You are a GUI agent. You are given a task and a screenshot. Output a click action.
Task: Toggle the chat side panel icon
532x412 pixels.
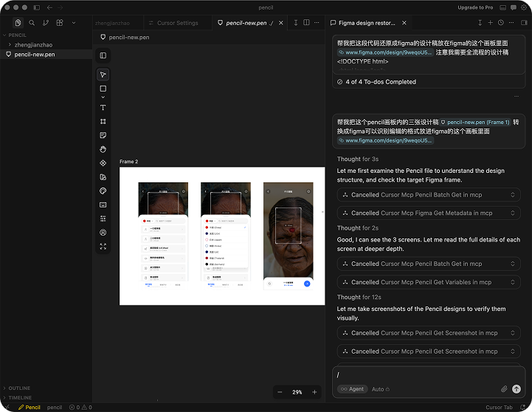pyautogui.click(x=524, y=22)
